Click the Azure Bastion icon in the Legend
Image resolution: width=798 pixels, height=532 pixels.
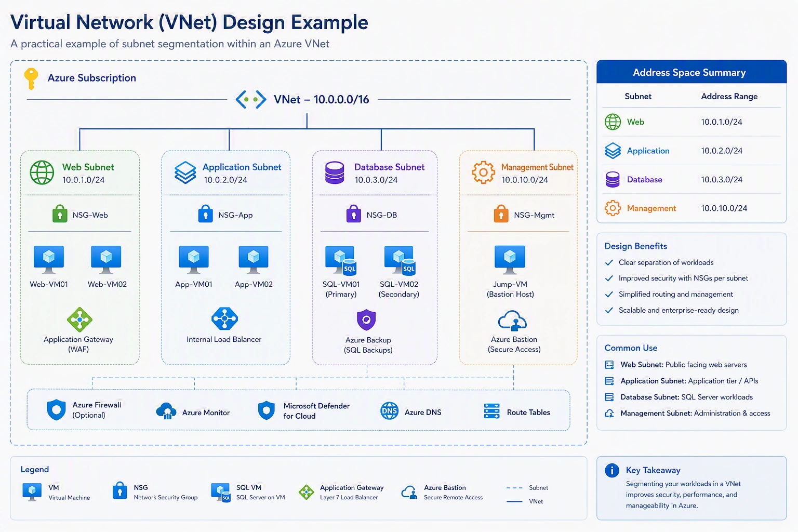tap(409, 493)
